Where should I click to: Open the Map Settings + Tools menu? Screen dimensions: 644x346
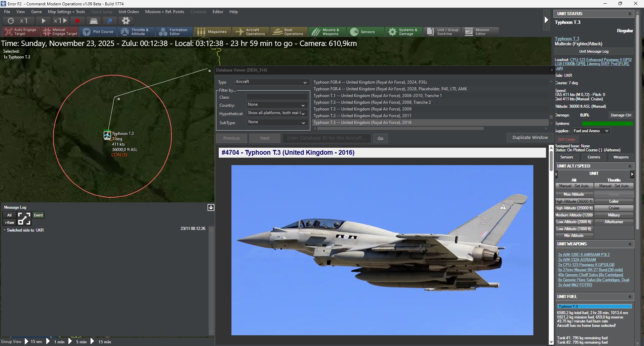click(66, 12)
